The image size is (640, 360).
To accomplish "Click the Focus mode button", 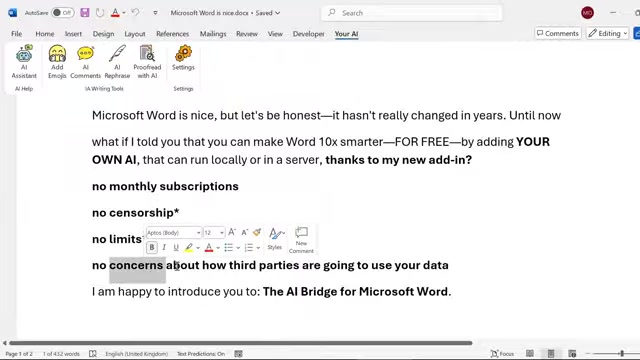I will coord(502,354).
